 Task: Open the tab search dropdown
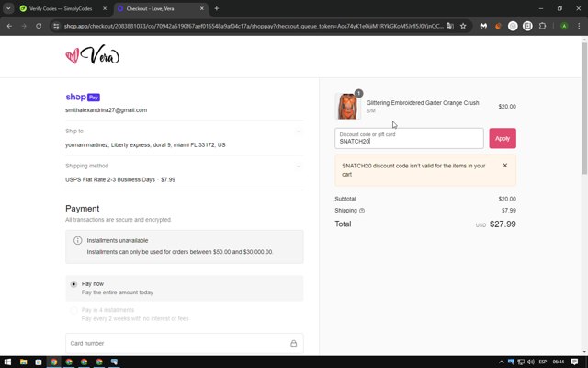(x=8, y=8)
